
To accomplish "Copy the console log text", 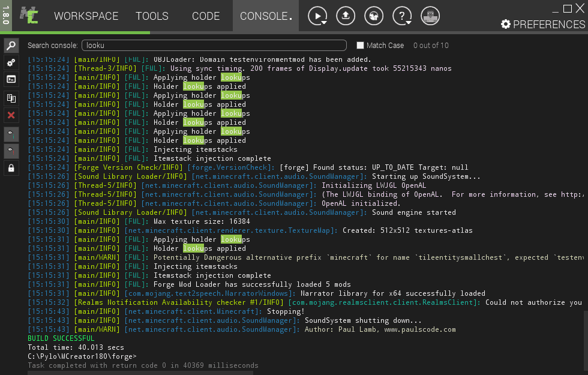I will tap(11, 98).
